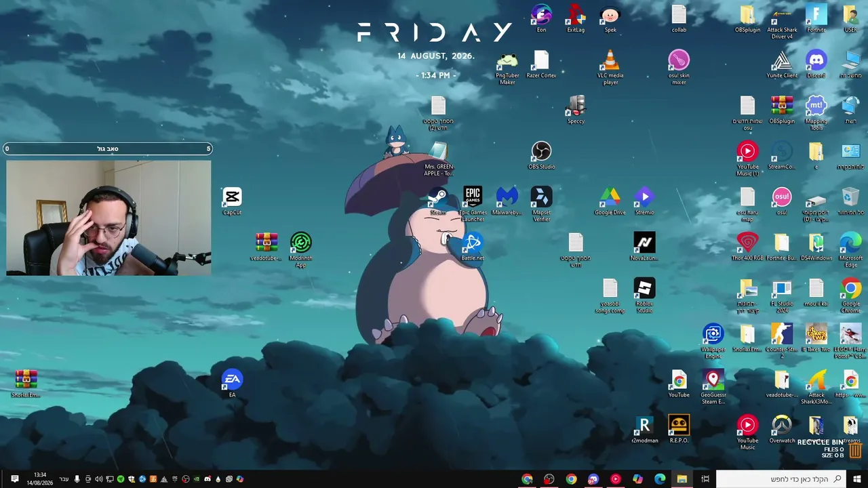Switch to OBS Studio on taskbar
Image resolution: width=868 pixels, height=488 pixels.
549,479
